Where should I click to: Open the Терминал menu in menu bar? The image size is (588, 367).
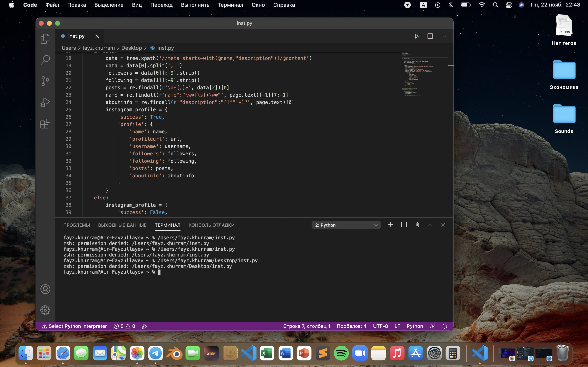tap(230, 5)
